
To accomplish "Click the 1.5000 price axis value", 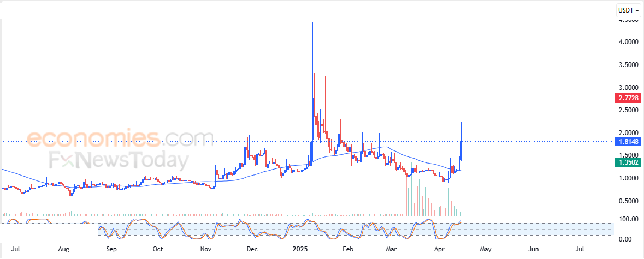I will tap(629, 155).
